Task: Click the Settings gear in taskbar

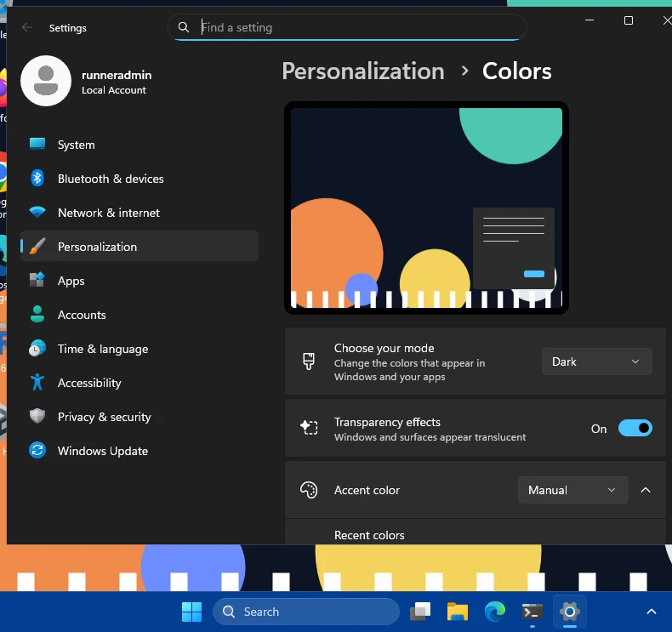Action: (569, 612)
